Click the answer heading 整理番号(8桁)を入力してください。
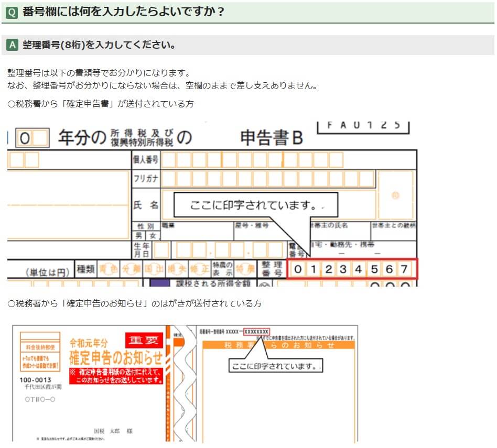 click(99, 45)
